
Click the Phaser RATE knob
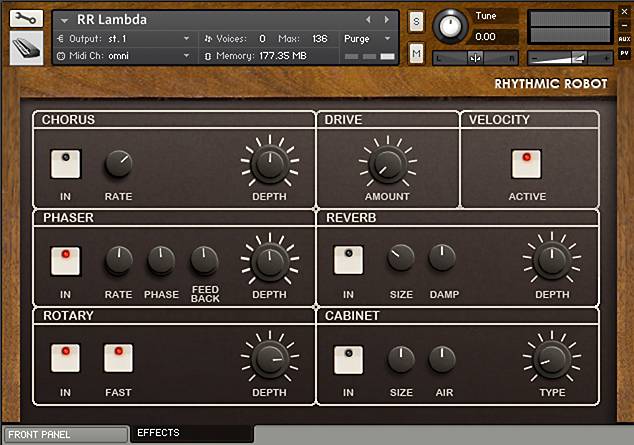[x=119, y=260]
